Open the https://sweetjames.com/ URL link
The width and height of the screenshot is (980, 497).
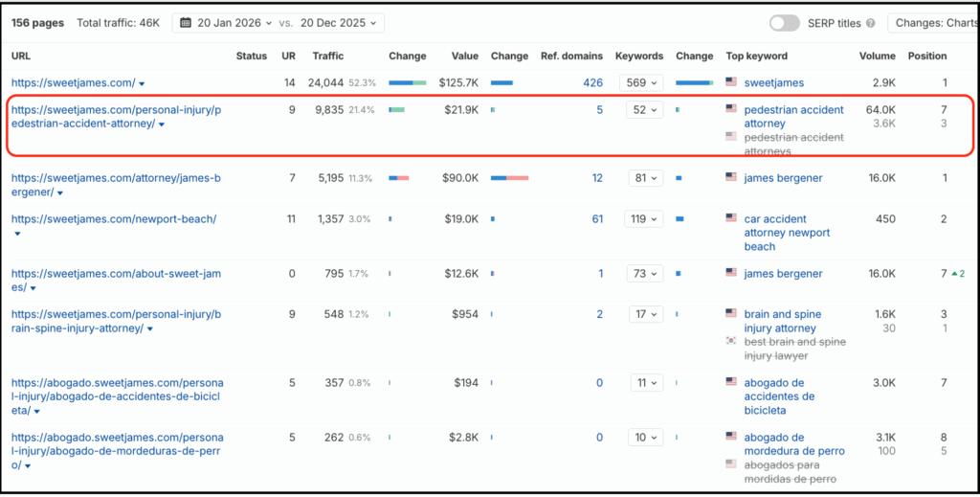coord(73,82)
